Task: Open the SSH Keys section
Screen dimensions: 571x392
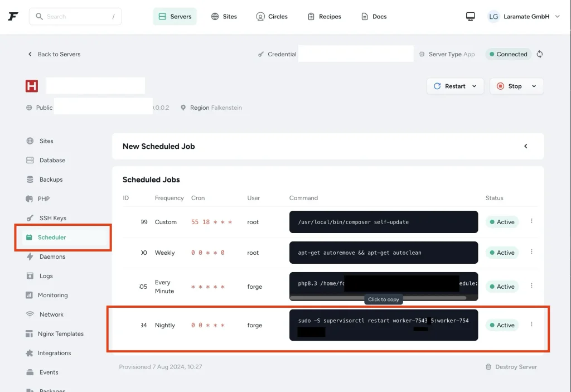Action: pos(53,218)
